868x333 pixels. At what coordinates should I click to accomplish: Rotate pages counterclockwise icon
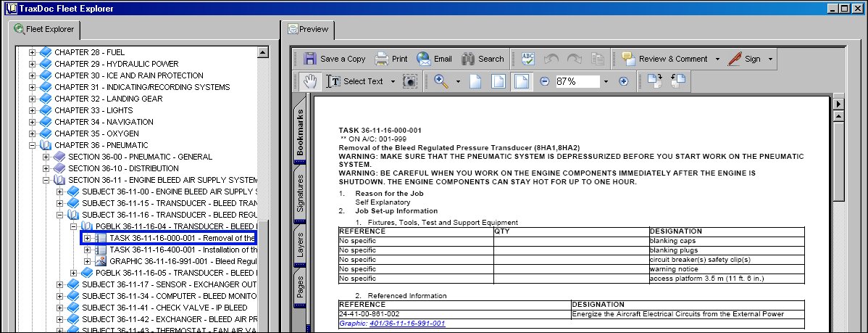[x=678, y=81]
